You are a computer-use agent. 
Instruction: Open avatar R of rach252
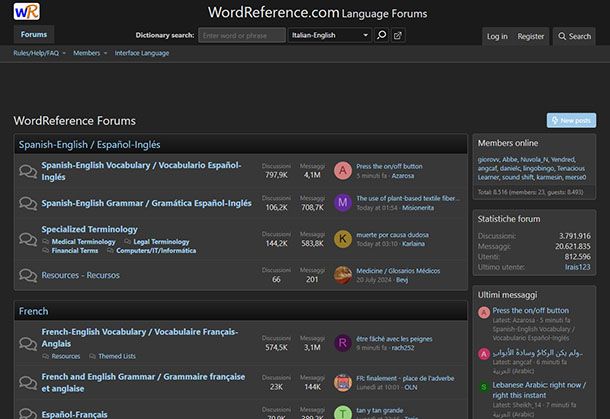click(x=343, y=343)
